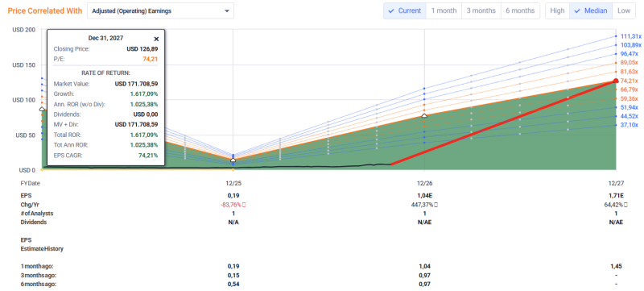Click the MV + Div row amount
The height and width of the screenshot is (291, 644).
[x=136, y=124]
